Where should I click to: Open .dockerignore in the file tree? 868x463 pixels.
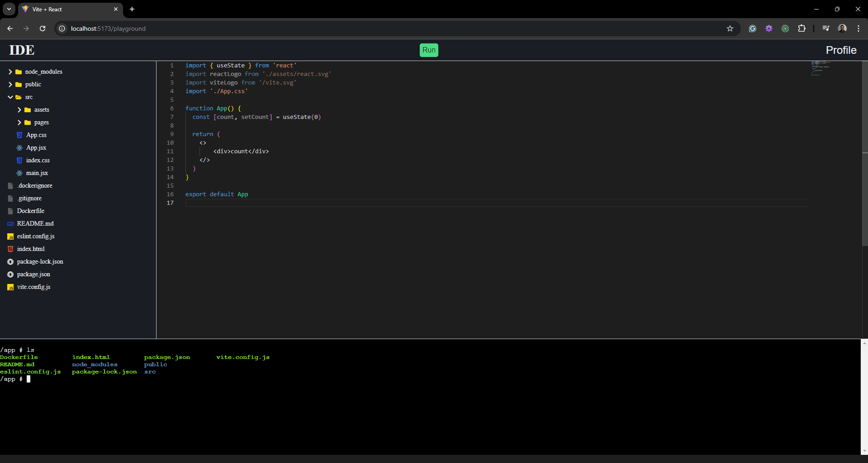(x=35, y=186)
